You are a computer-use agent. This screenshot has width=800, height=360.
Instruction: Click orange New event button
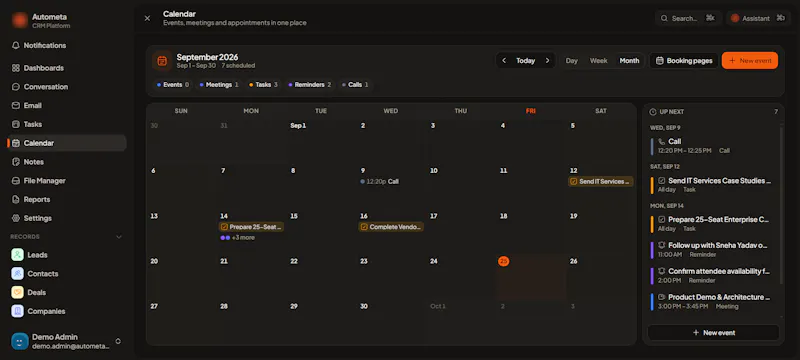pyautogui.click(x=749, y=61)
